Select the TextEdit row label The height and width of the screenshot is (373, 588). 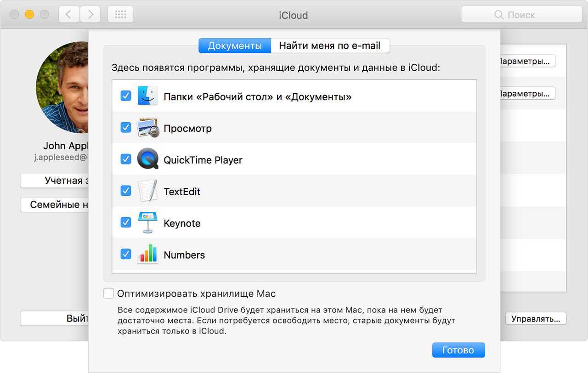tap(182, 192)
